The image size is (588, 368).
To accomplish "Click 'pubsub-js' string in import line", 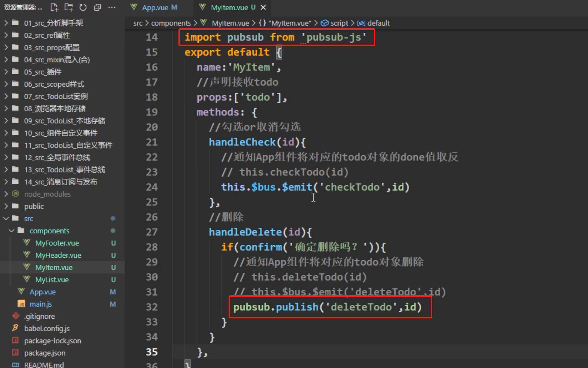I will [334, 37].
